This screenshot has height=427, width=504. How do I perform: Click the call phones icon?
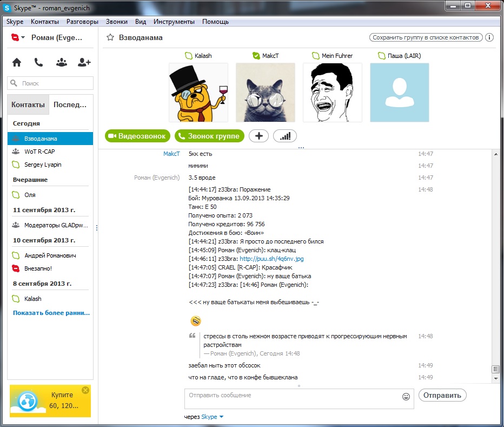(x=38, y=62)
